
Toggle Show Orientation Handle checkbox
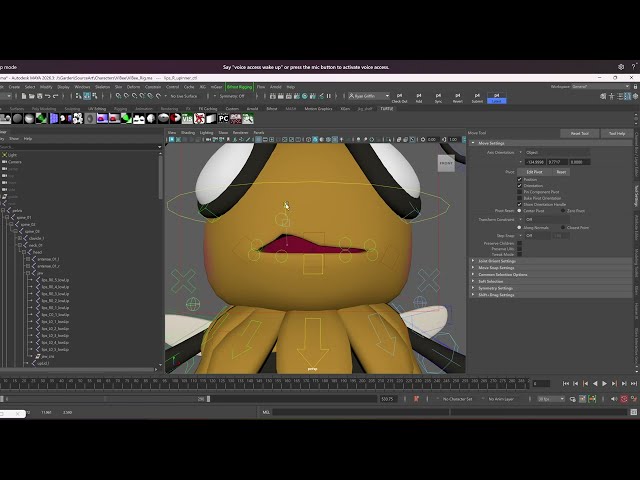(520, 204)
